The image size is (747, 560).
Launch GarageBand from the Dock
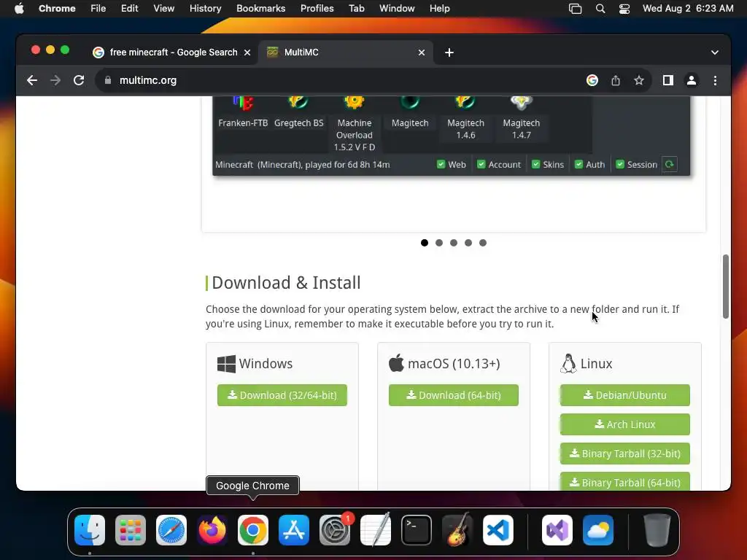coord(457,530)
